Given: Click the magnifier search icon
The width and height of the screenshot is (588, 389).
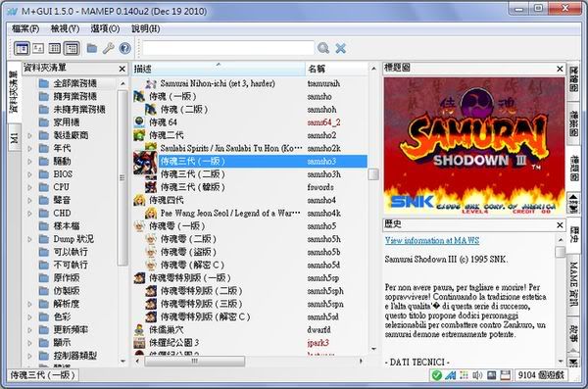Looking at the screenshot, I should [x=322, y=48].
